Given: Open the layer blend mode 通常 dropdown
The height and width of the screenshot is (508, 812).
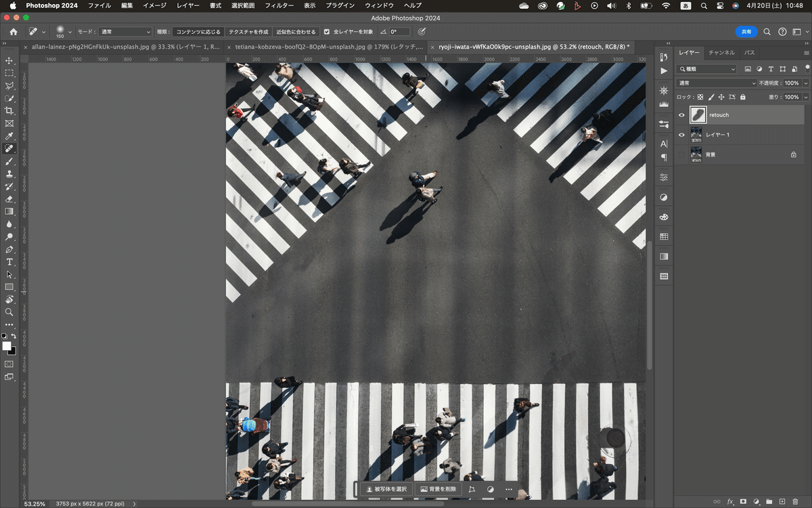Looking at the screenshot, I should [x=717, y=83].
